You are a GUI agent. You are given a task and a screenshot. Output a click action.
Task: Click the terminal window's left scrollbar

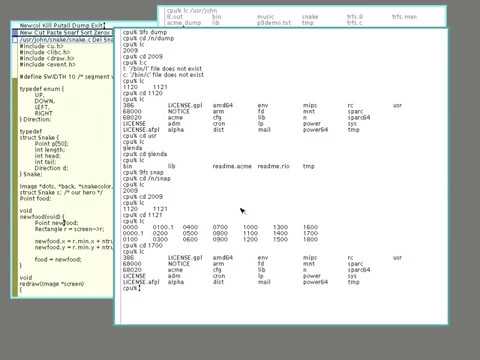pyautogui.click(x=117, y=176)
